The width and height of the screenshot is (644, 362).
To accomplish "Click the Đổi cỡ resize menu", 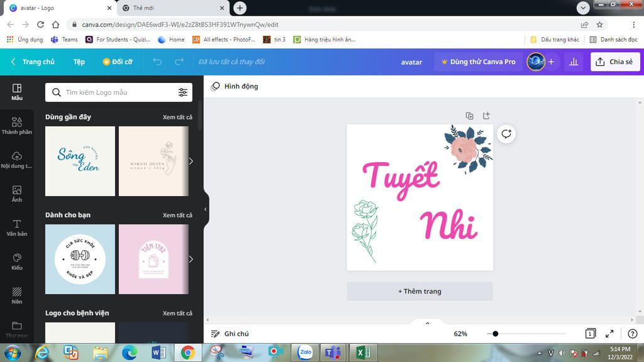I will 118,62.
